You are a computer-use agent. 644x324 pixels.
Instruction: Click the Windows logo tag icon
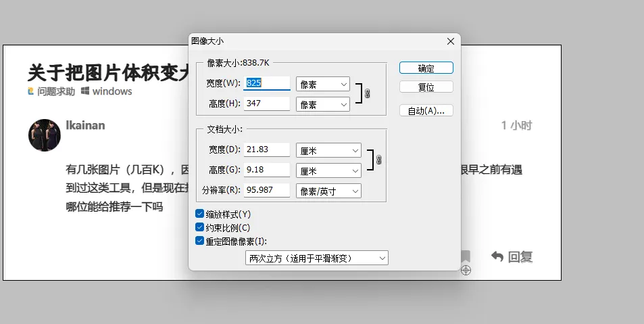point(85,91)
